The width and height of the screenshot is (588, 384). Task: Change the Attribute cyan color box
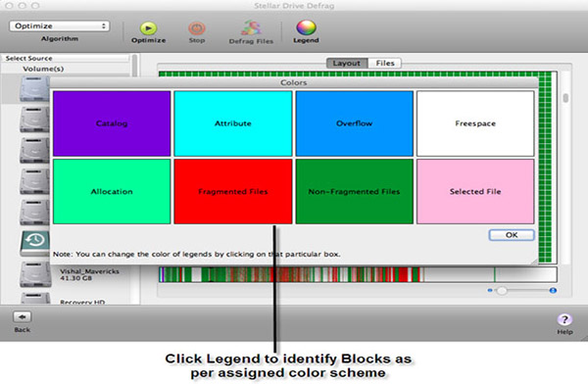[233, 123]
